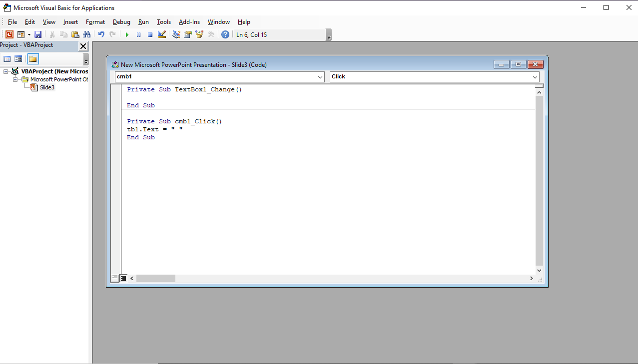This screenshot has width=638, height=364.
Task: Open the File menu
Action: click(12, 22)
